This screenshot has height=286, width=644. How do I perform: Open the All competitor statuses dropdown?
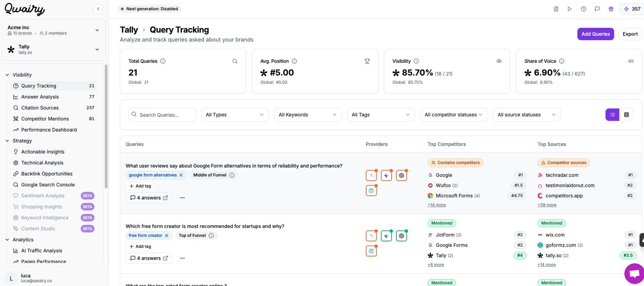point(454,115)
